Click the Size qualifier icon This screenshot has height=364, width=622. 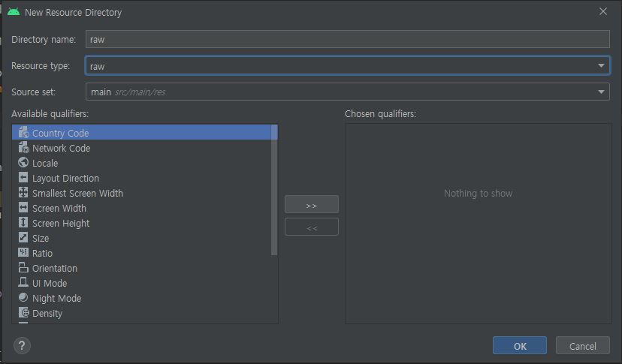click(23, 238)
